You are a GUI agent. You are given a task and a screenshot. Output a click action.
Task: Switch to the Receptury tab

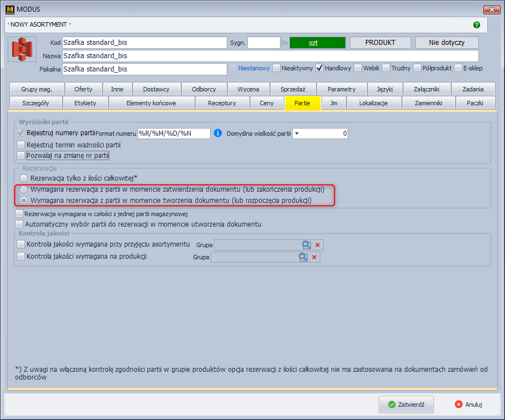222,103
